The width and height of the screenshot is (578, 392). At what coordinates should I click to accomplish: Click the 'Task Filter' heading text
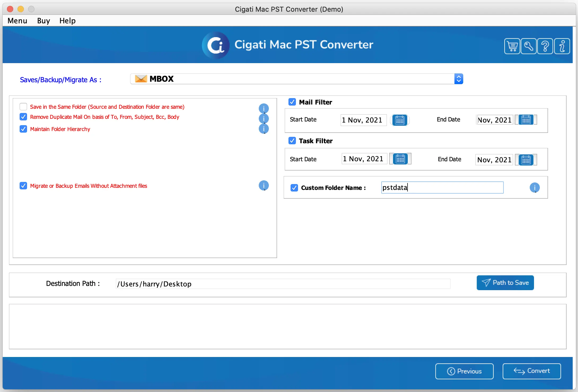tap(316, 141)
